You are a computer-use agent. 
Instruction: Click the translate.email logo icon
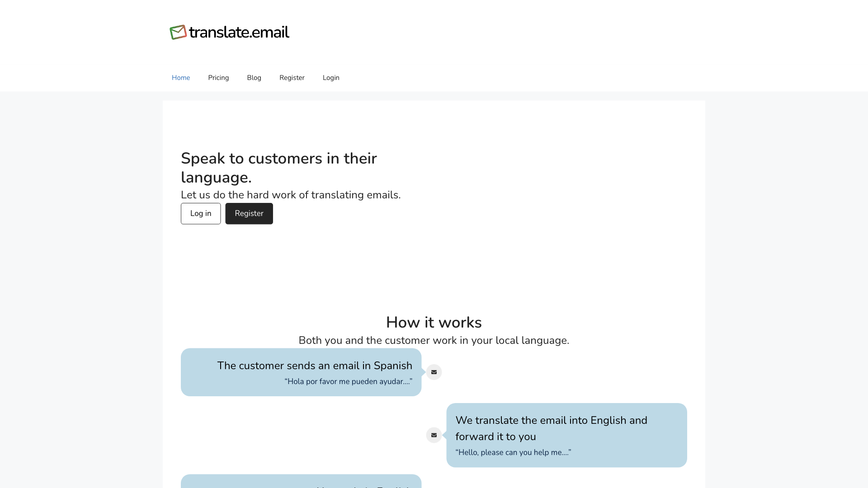pyautogui.click(x=178, y=32)
